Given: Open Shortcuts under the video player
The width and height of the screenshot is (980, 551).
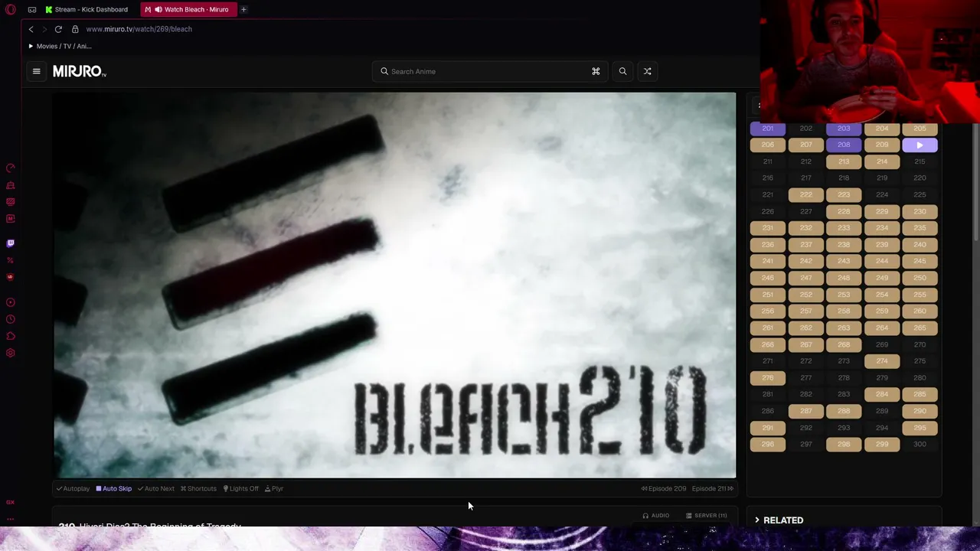Looking at the screenshot, I should click(198, 488).
